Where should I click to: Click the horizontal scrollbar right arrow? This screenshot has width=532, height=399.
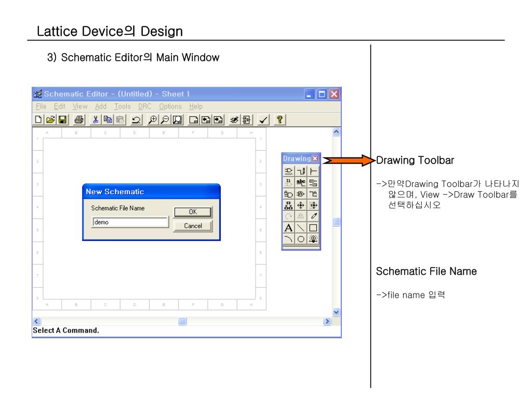(x=327, y=321)
